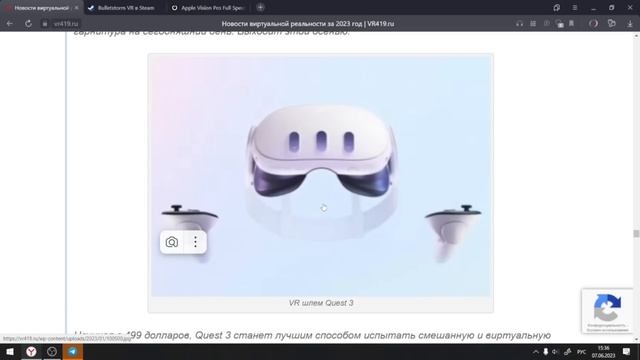Click the site lock icon beside vr419.ru
The height and width of the screenshot is (360, 640).
[x=45, y=24]
